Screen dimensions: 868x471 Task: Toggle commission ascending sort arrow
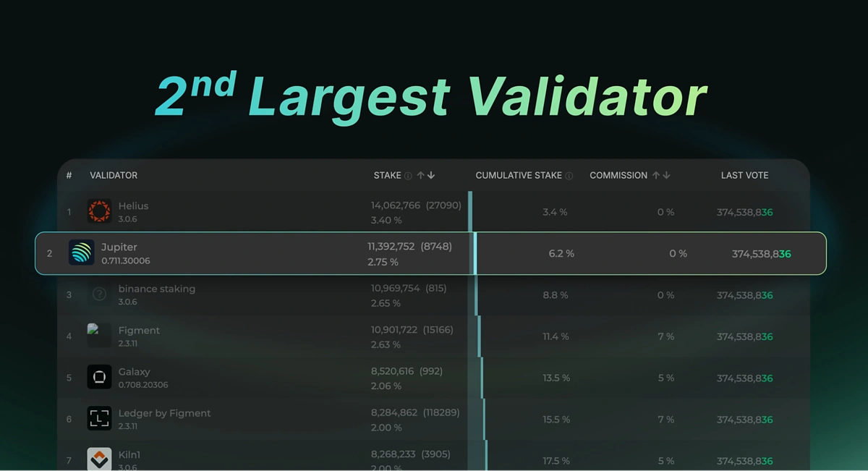pyautogui.click(x=655, y=174)
